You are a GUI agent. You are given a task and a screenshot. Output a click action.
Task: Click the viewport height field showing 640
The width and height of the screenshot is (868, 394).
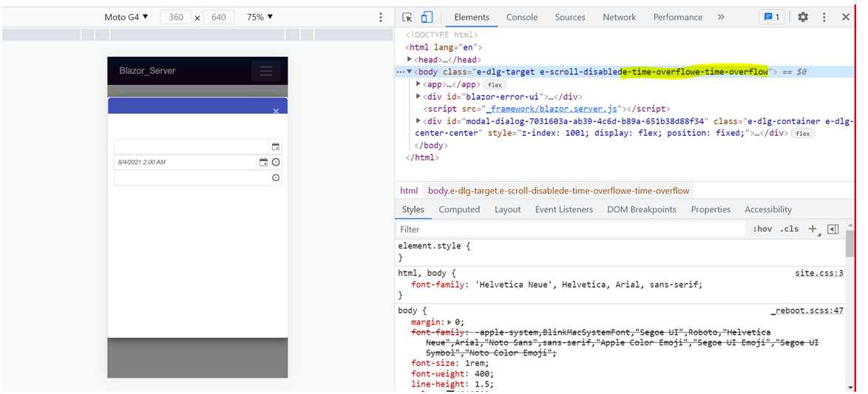219,17
